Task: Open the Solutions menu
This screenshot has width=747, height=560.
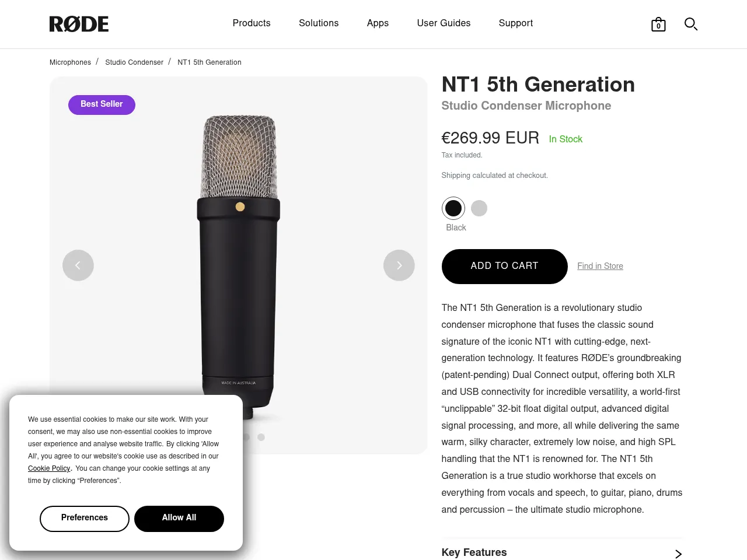Action: [319, 23]
